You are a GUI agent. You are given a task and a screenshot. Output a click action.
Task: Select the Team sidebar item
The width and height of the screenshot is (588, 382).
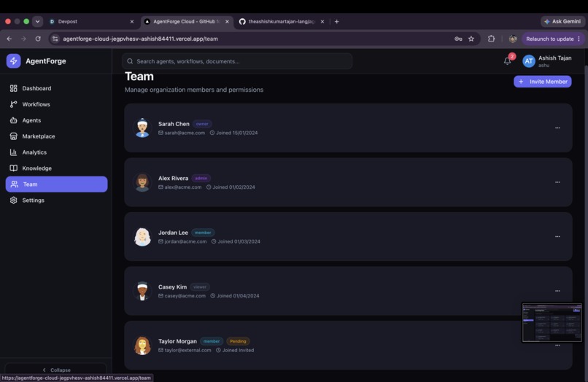pyautogui.click(x=56, y=184)
